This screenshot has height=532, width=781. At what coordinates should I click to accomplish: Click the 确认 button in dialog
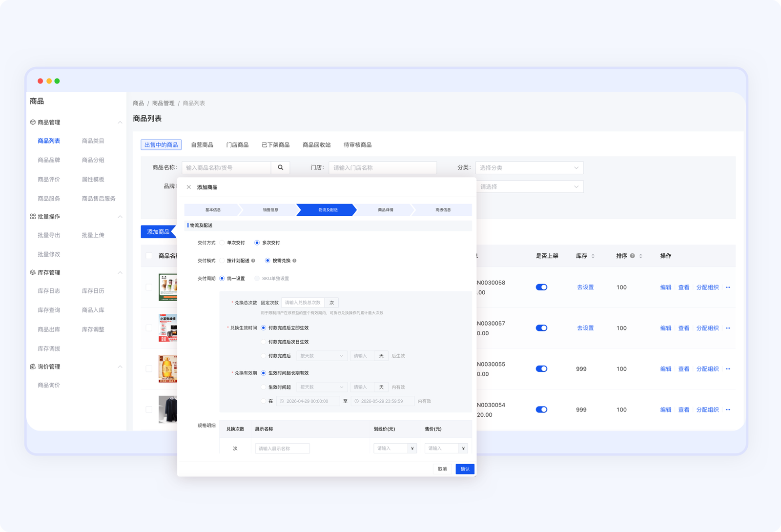(465, 469)
